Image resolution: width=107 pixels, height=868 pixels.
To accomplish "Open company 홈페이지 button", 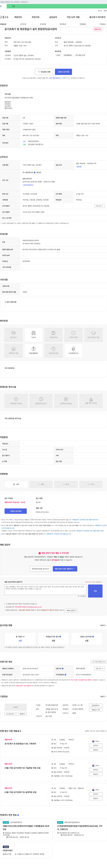I will click(96, 705).
